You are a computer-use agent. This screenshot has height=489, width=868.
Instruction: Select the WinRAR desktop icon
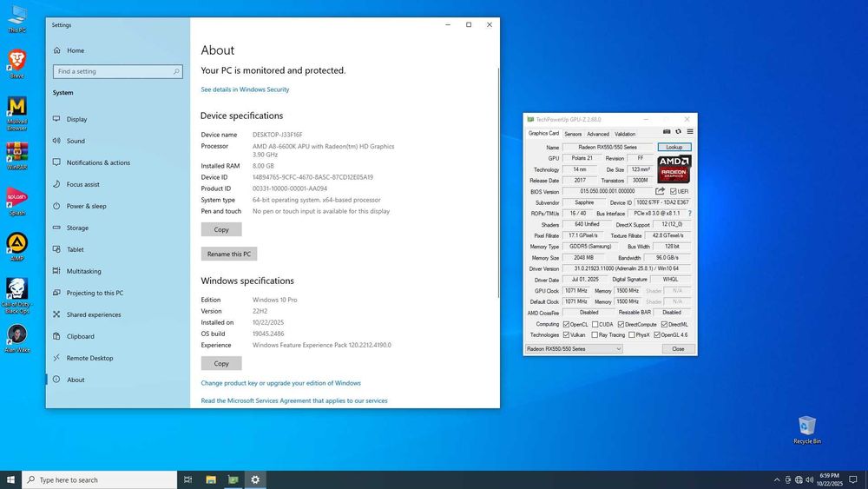[x=17, y=155]
